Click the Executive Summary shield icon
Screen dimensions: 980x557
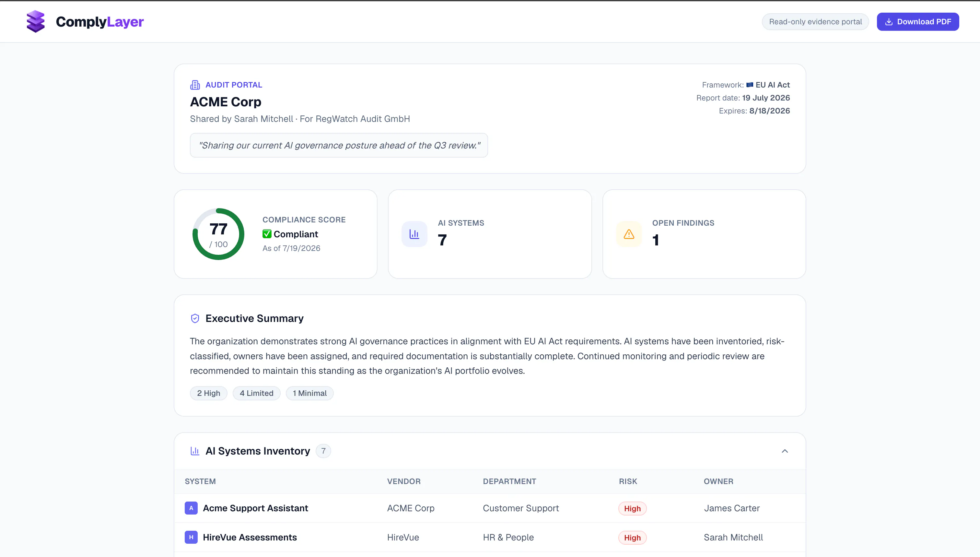pos(195,318)
